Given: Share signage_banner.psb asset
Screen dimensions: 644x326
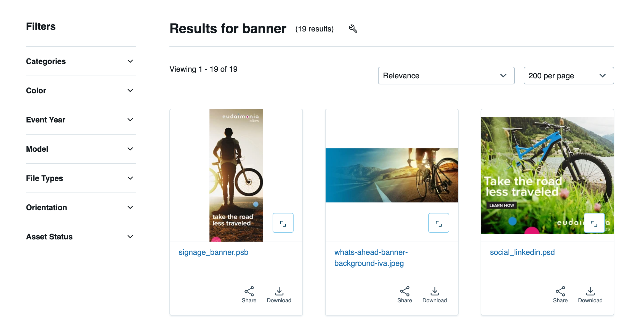Looking at the screenshot, I should coord(249,295).
